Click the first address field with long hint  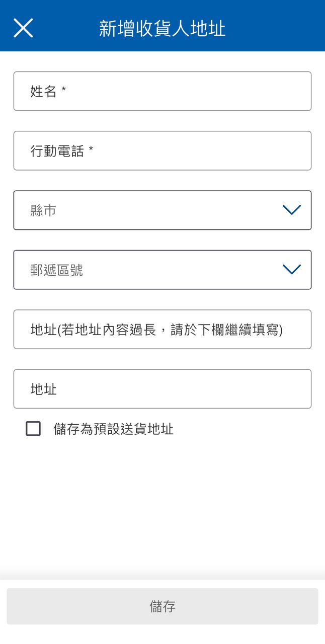(162, 330)
